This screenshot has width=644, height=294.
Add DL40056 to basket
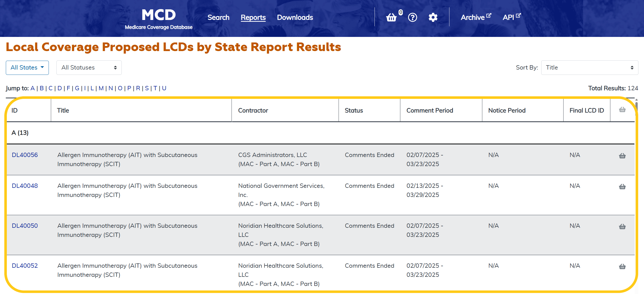(x=622, y=156)
